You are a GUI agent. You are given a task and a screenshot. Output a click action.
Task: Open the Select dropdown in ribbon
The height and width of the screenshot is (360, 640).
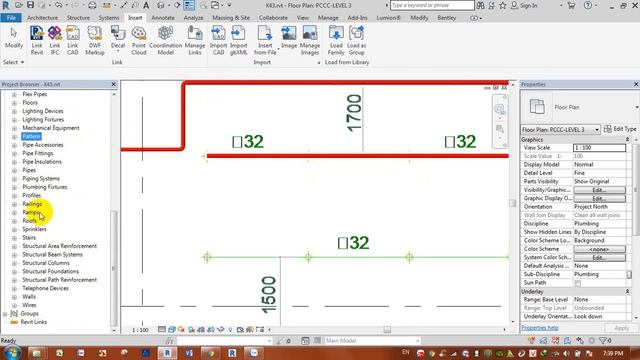pyautogui.click(x=13, y=62)
